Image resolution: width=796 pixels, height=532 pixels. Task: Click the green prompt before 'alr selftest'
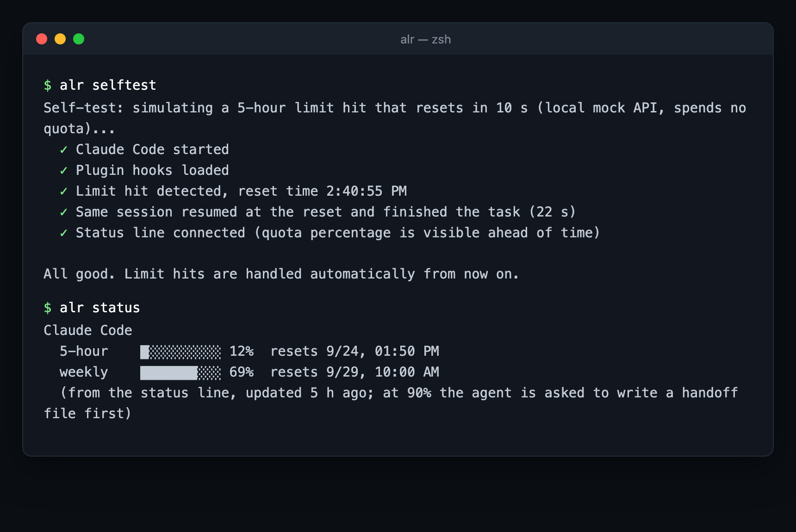48,85
